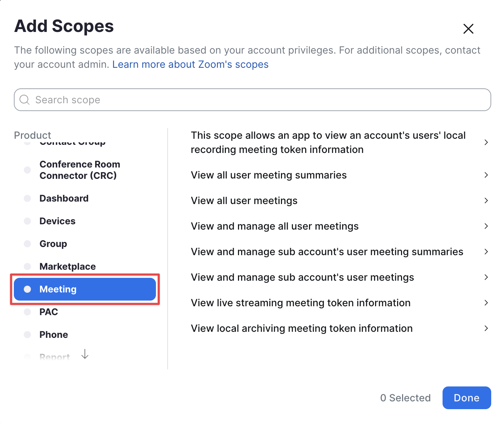This screenshot has width=504, height=423.
Task: Click 'View all user meeting summaries' text
Action: (269, 175)
